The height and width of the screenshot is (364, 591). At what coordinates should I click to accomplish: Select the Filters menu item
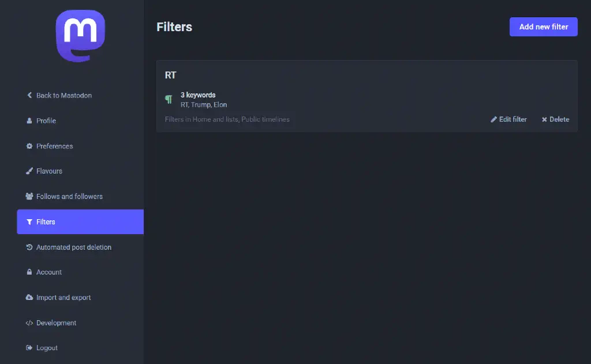(x=80, y=222)
